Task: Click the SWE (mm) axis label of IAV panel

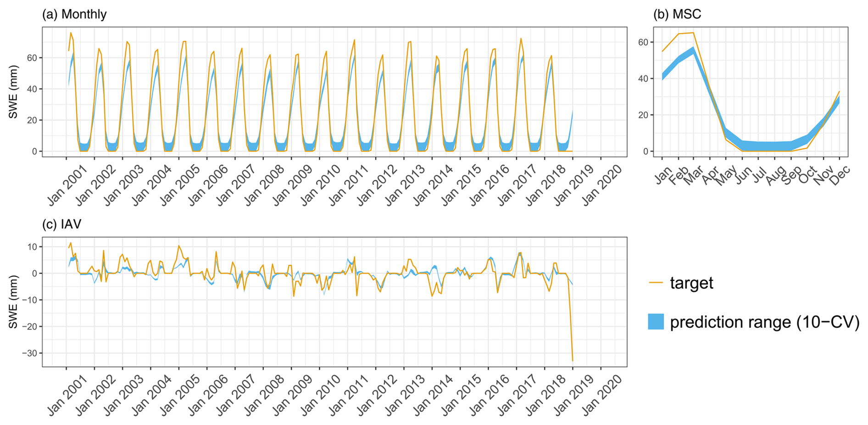Action: pos(13,302)
